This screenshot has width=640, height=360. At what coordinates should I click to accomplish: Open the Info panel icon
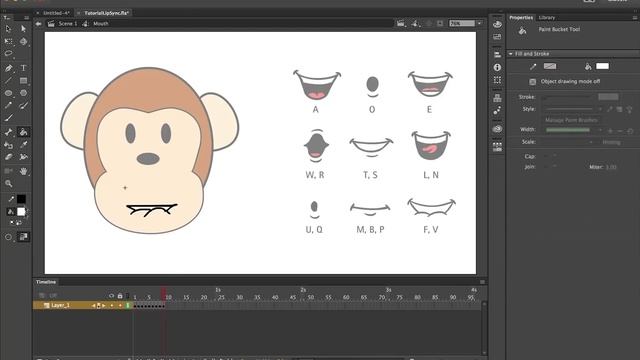tap(497, 67)
